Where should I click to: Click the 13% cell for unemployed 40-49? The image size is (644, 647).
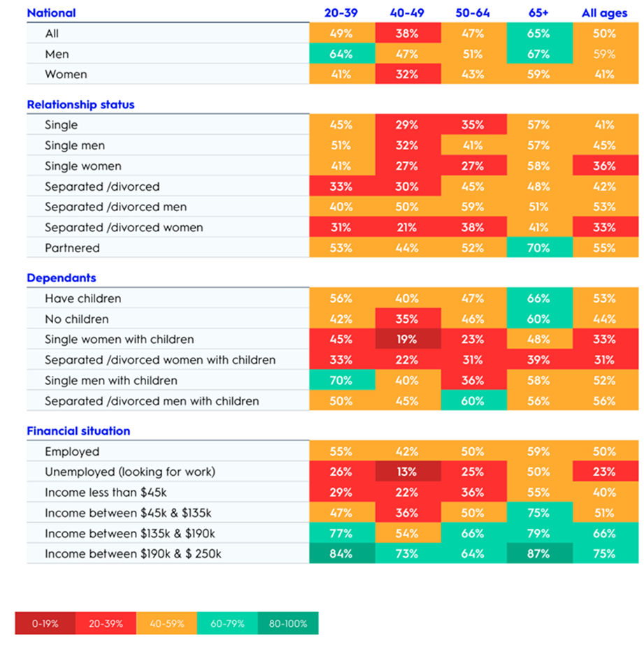[x=408, y=472]
